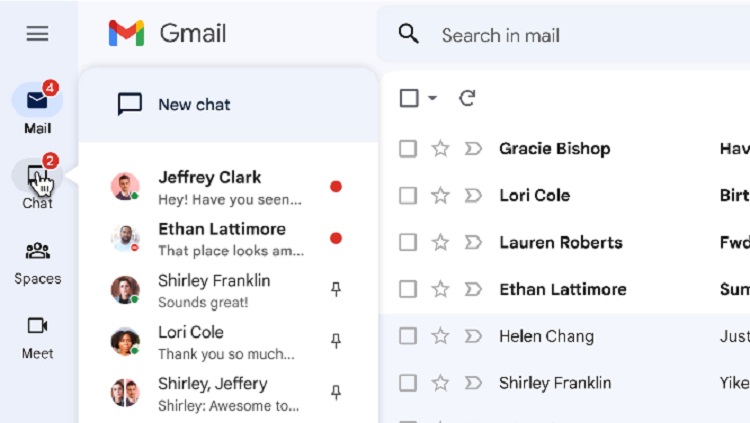Viewport: 750px width, 423px height.
Task: Mark Lori Cole email as important
Action: point(473,196)
